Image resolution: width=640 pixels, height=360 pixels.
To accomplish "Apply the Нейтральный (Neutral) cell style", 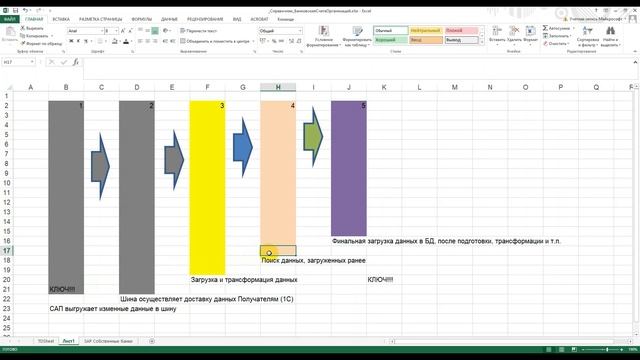I will [x=426, y=31].
